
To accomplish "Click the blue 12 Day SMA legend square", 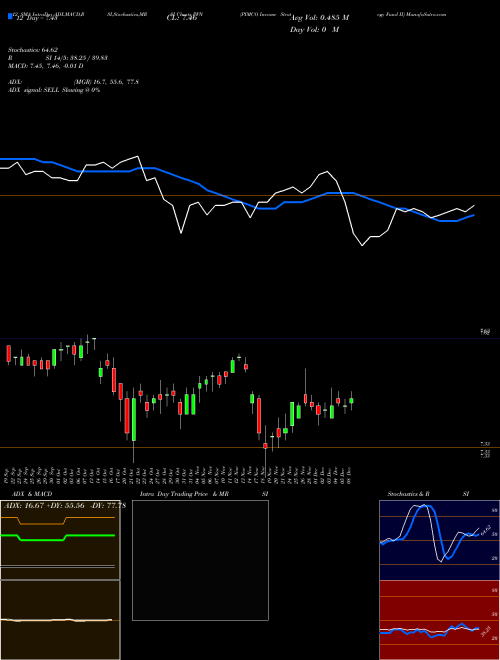I will point(10,17).
